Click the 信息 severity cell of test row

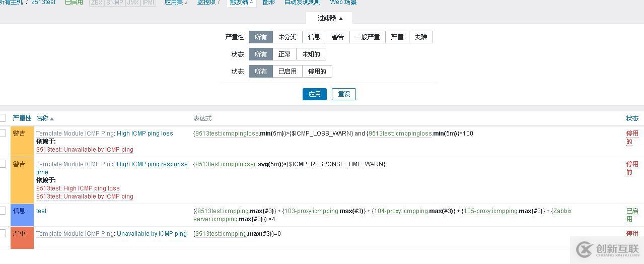point(22,215)
